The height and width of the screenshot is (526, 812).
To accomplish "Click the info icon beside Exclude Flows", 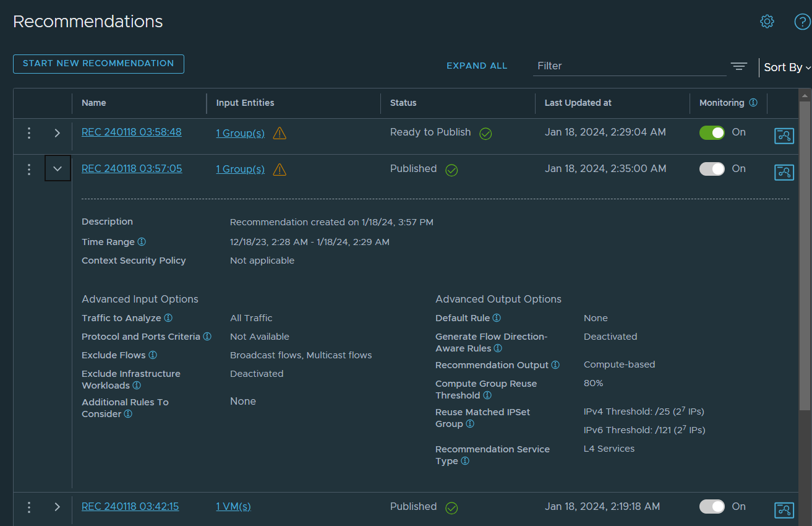I will pyautogui.click(x=153, y=355).
